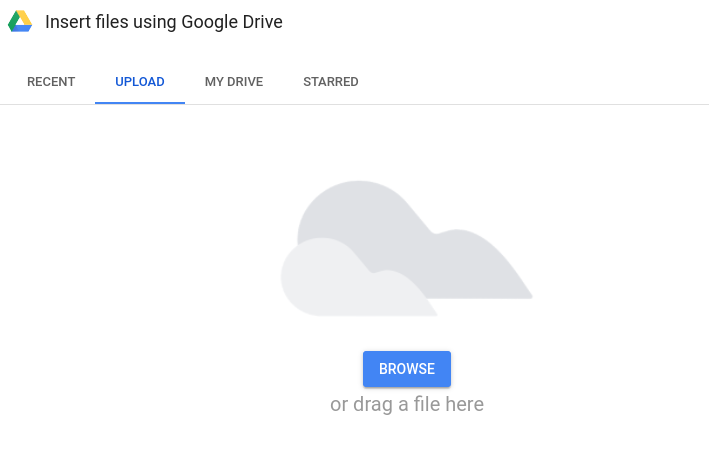The image size is (709, 470).
Task: Click the blue Browse button
Action: tap(407, 369)
